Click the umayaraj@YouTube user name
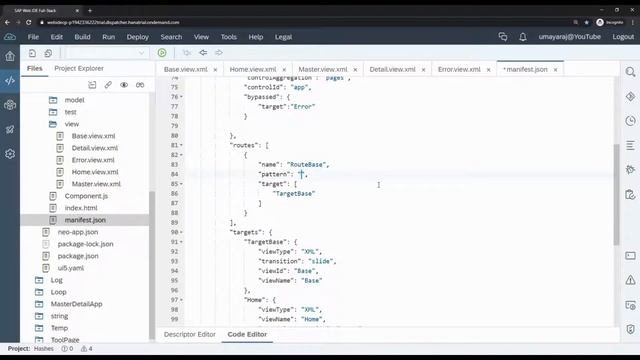The image size is (640, 360). (569, 37)
